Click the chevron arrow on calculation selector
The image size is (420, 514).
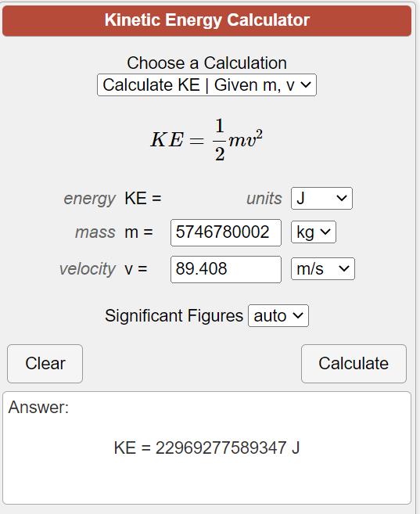[306, 85]
